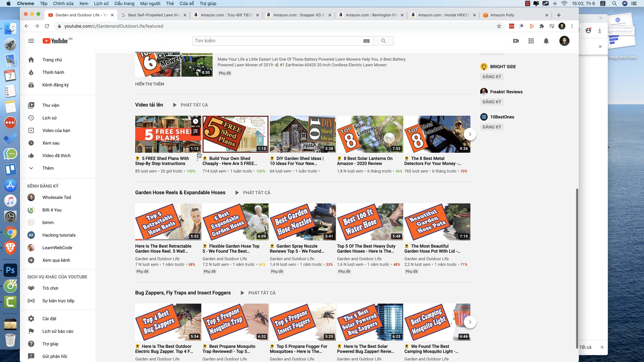Open the notifications bell
The image size is (644, 362).
pos(546,41)
